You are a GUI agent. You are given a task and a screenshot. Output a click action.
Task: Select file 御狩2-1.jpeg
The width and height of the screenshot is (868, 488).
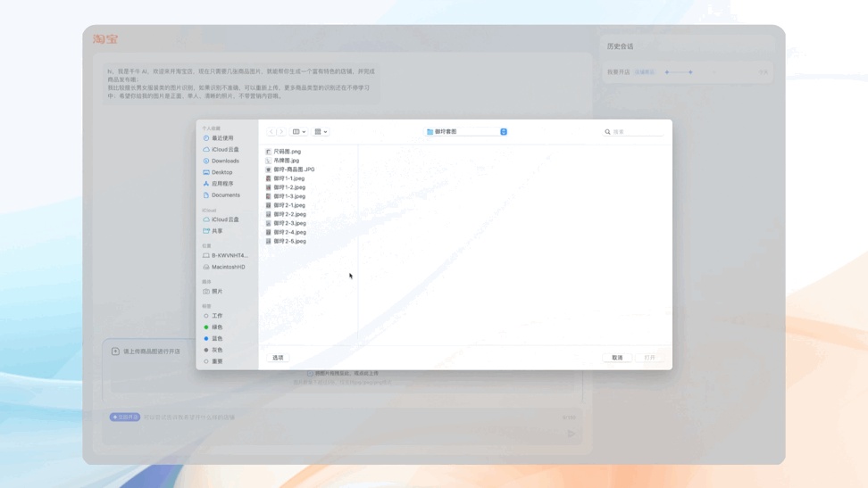(x=289, y=205)
